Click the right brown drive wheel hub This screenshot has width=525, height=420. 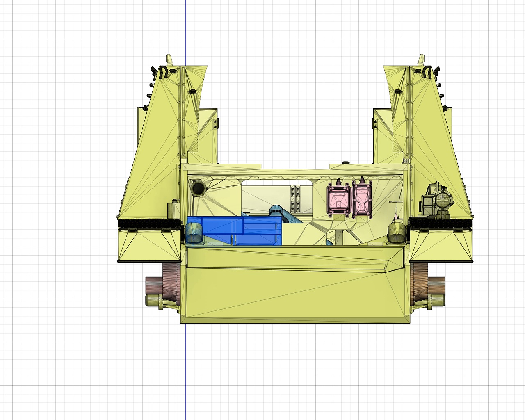[419, 283]
